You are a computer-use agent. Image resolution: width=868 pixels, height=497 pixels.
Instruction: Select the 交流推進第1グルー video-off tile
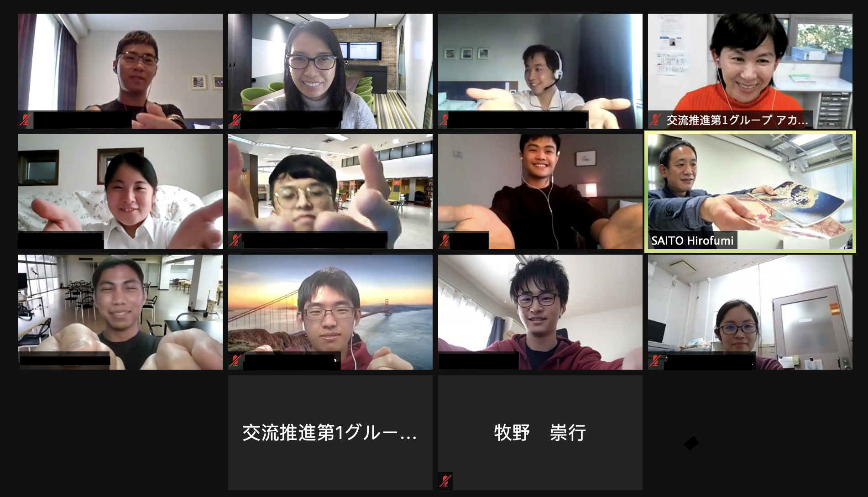point(330,433)
